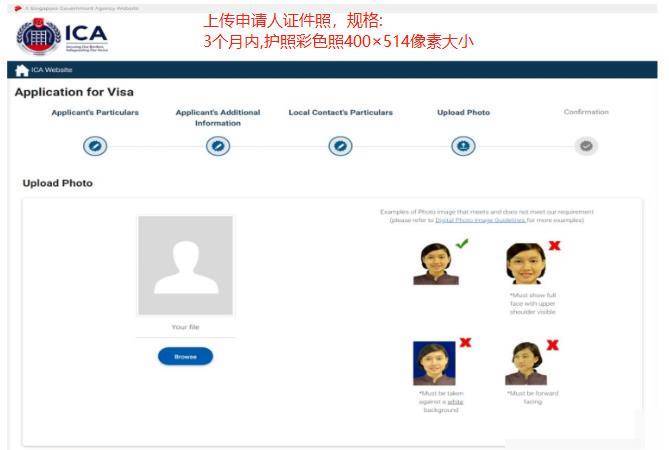Click the Singapore Government lion crest icon
The image size is (669, 450).
(x=18, y=8)
